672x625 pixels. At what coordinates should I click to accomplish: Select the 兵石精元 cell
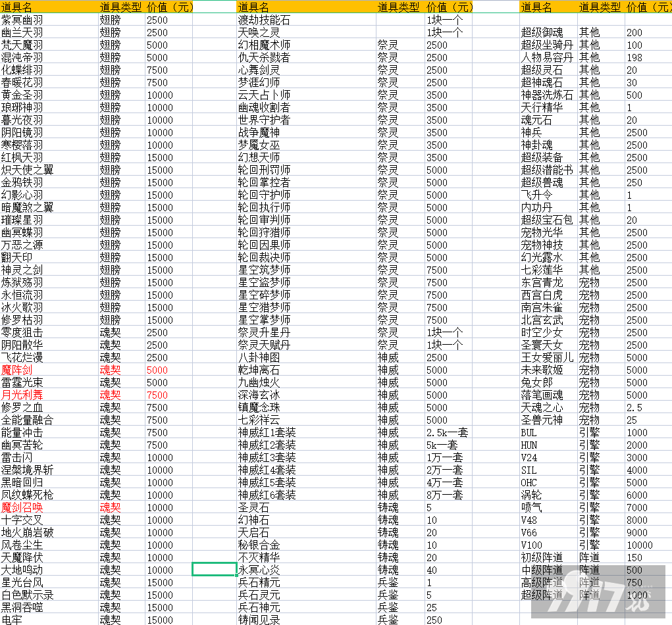pos(259,583)
